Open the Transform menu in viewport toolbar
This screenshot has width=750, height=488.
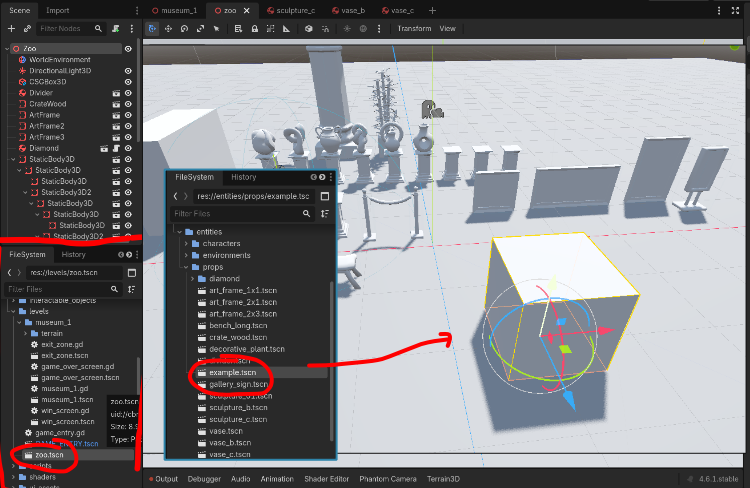[x=414, y=29]
